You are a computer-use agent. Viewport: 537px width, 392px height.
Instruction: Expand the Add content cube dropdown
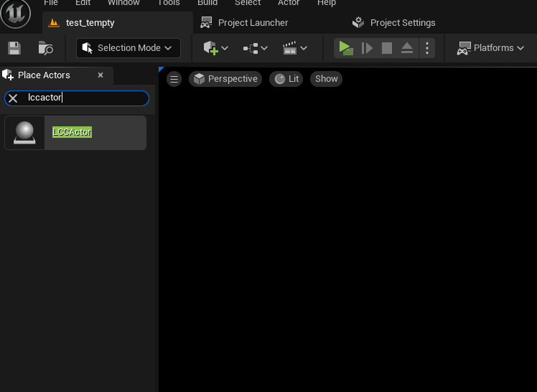tap(215, 48)
